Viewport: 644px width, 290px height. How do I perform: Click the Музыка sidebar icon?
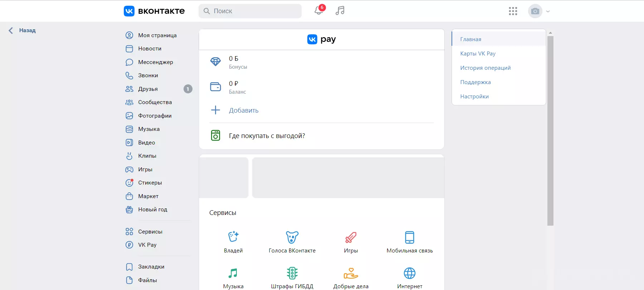[129, 129]
